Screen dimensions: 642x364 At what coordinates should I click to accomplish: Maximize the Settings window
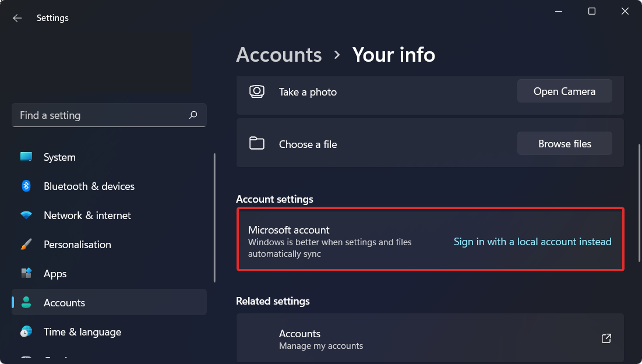pos(592,11)
